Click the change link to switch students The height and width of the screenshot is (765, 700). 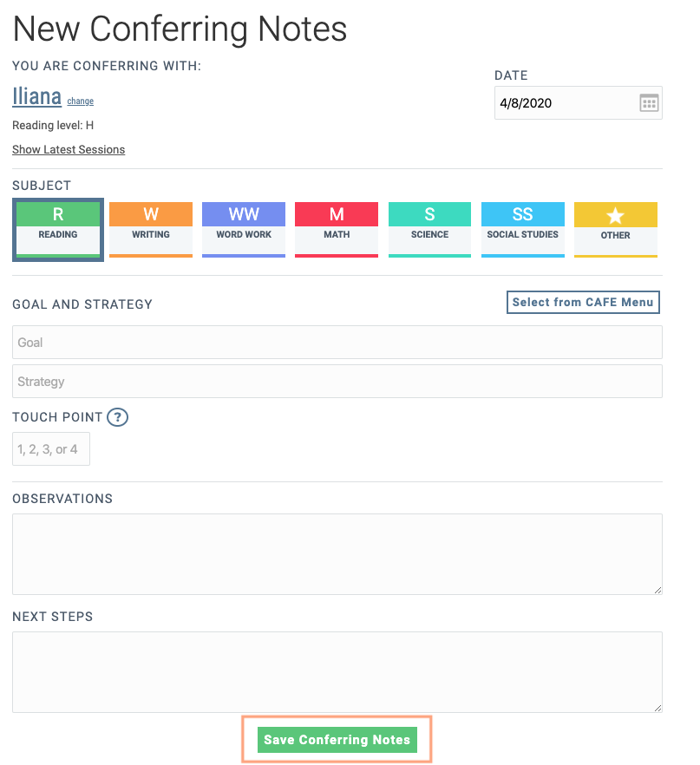pos(80,101)
